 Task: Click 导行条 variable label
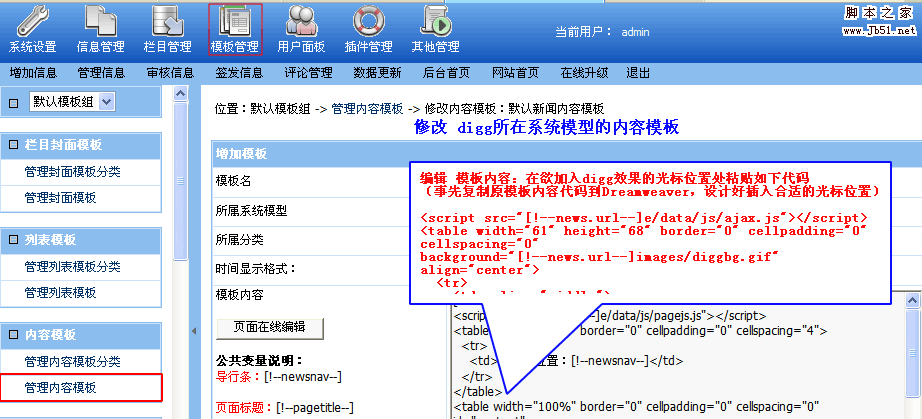coord(239,377)
